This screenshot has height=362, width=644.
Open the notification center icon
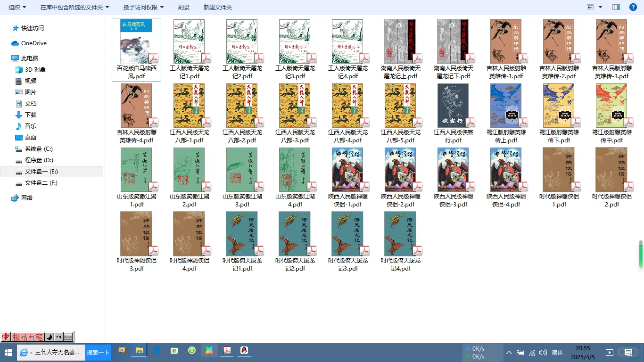tap(628, 353)
